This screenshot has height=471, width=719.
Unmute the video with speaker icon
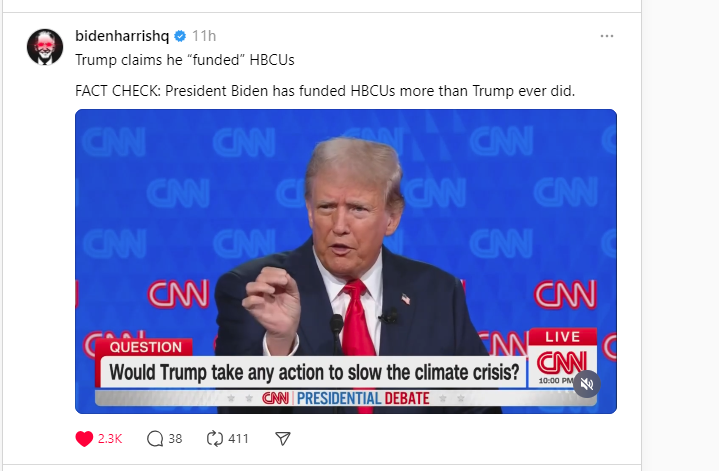(587, 383)
